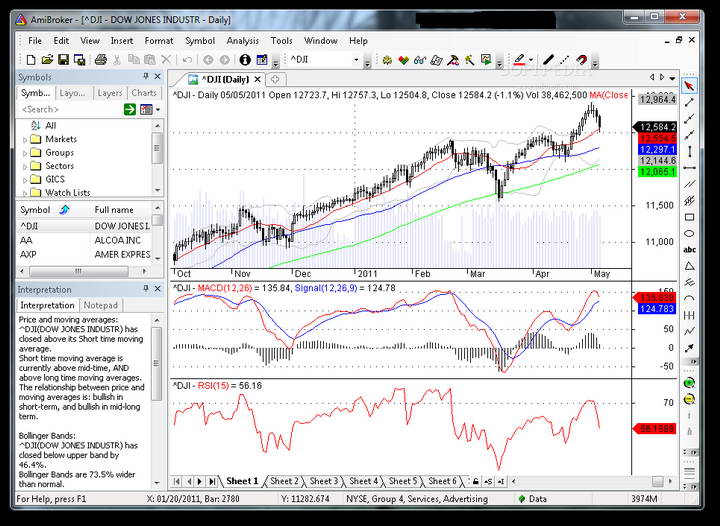Click the green zoom in magnifier
Image resolution: width=720 pixels, height=526 pixels.
click(x=689, y=383)
